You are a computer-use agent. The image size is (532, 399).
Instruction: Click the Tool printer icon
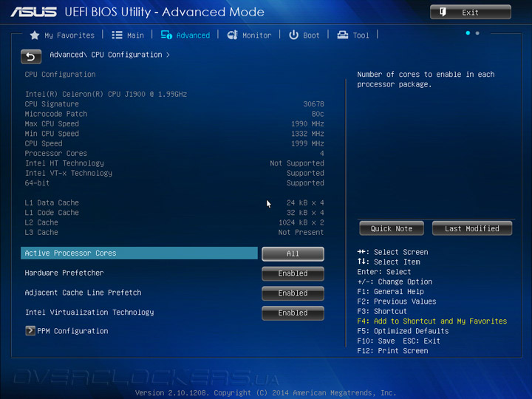tap(343, 35)
